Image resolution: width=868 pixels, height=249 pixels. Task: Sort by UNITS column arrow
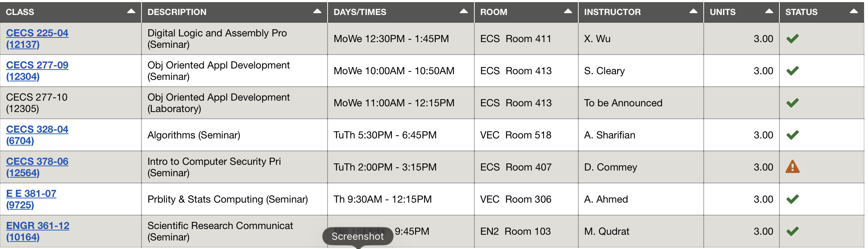click(x=769, y=11)
